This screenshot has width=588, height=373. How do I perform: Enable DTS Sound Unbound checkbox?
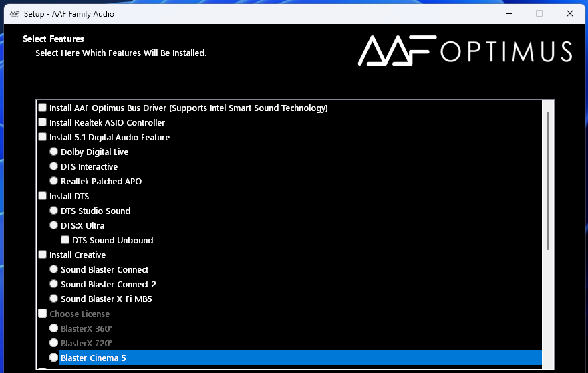[65, 240]
